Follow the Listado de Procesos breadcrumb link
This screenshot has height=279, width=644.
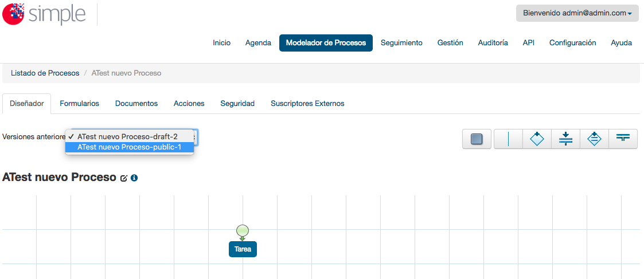pos(45,73)
